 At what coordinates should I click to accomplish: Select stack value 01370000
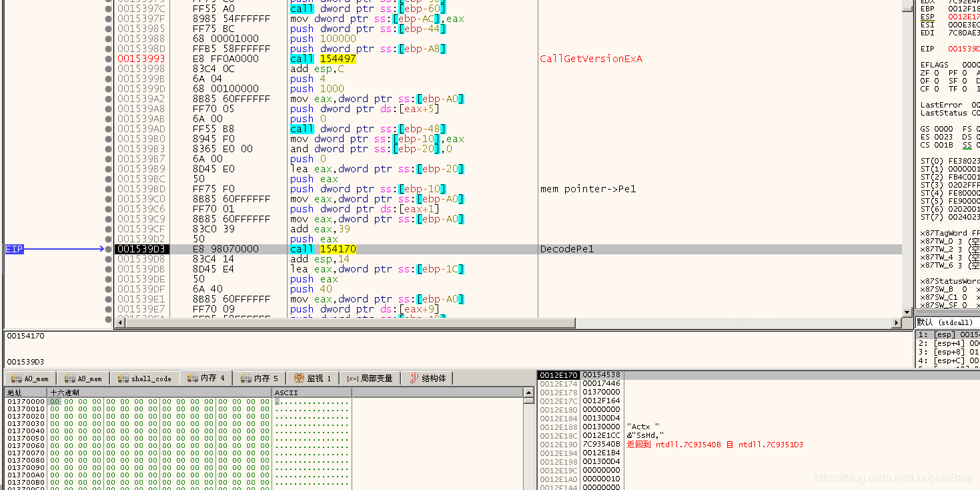tap(601, 393)
